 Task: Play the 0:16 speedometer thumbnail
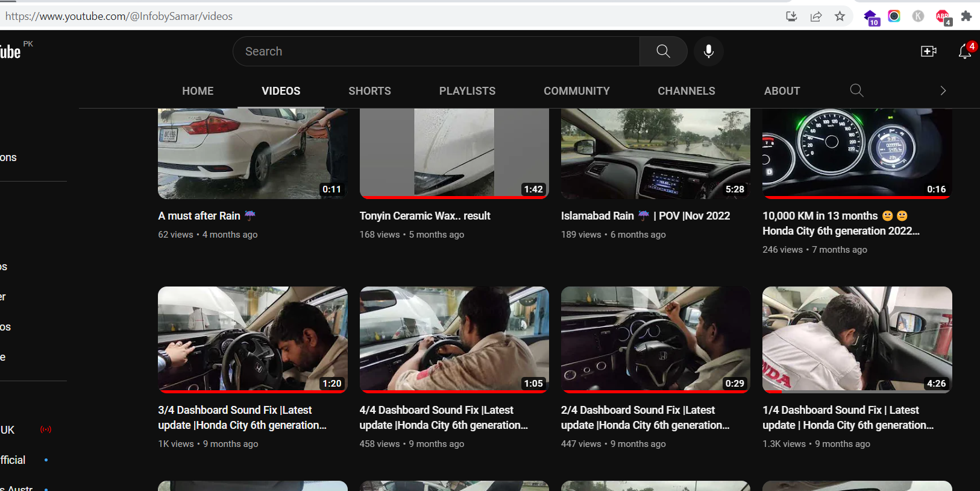(857, 153)
